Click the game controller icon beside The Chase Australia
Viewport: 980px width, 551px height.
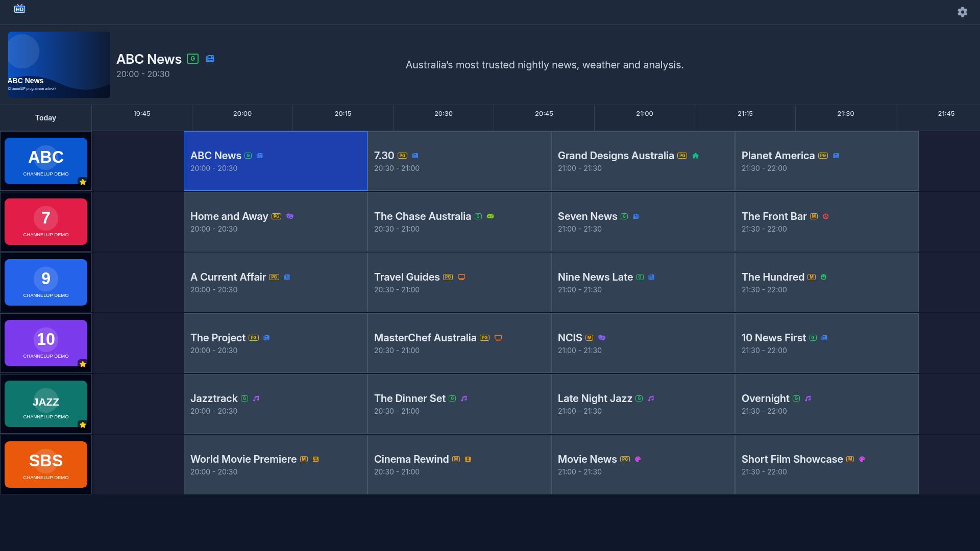click(490, 216)
